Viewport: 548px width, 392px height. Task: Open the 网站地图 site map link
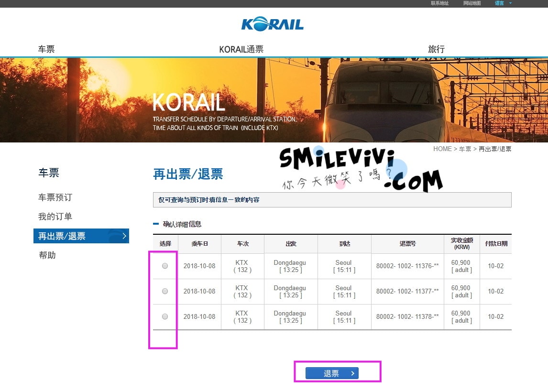click(x=472, y=3)
